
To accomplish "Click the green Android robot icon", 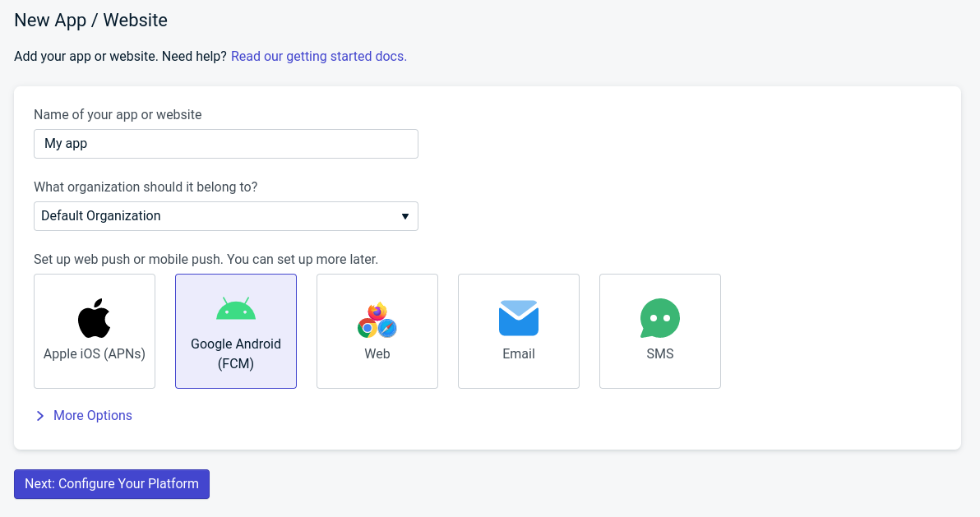I will 236,309.
